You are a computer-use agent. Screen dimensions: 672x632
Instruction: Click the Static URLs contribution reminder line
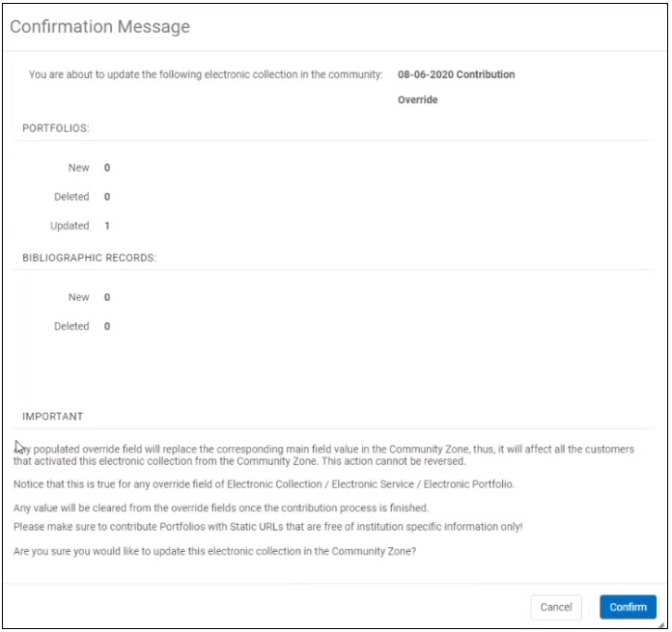pos(268,526)
